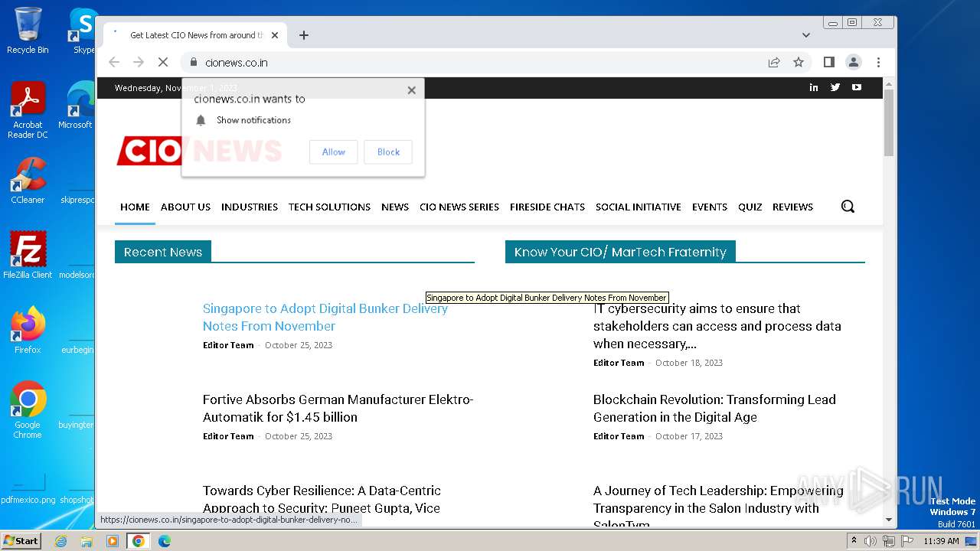The height and width of the screenshot is (551, 980).
Task: Open Windows Media Player from taskbar
Action: coord(113,541)
